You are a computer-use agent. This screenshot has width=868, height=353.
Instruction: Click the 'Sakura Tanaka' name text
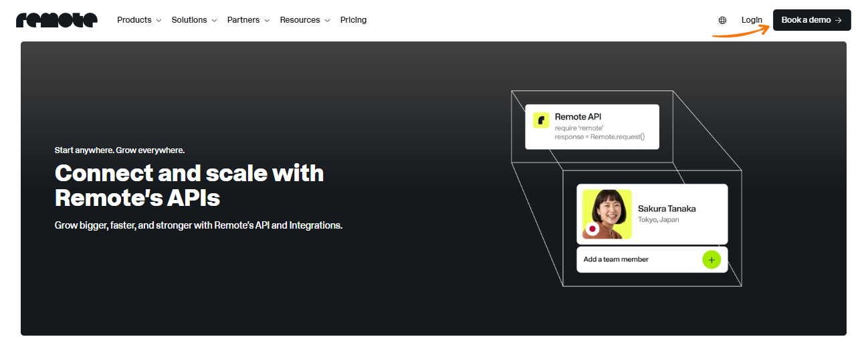(x=667, y=209)
